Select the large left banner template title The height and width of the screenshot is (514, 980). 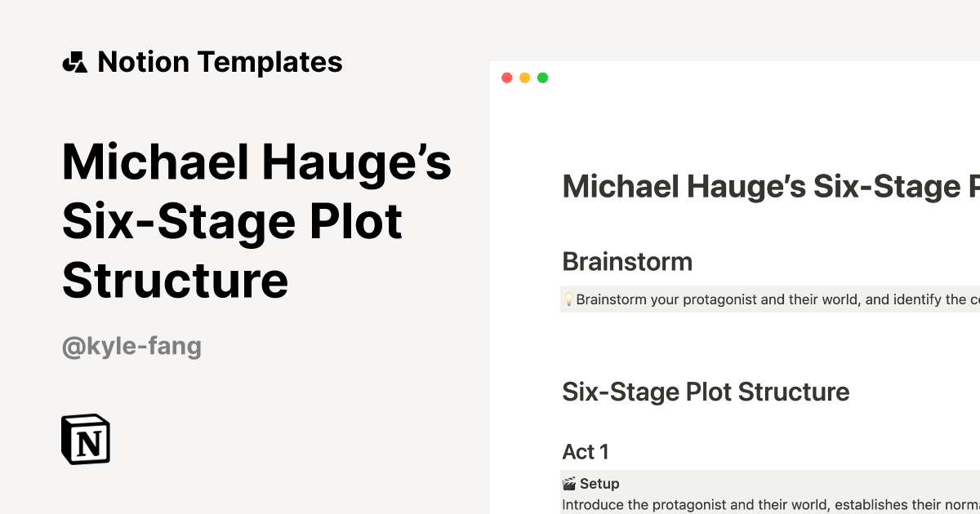[x=256, y=220]
